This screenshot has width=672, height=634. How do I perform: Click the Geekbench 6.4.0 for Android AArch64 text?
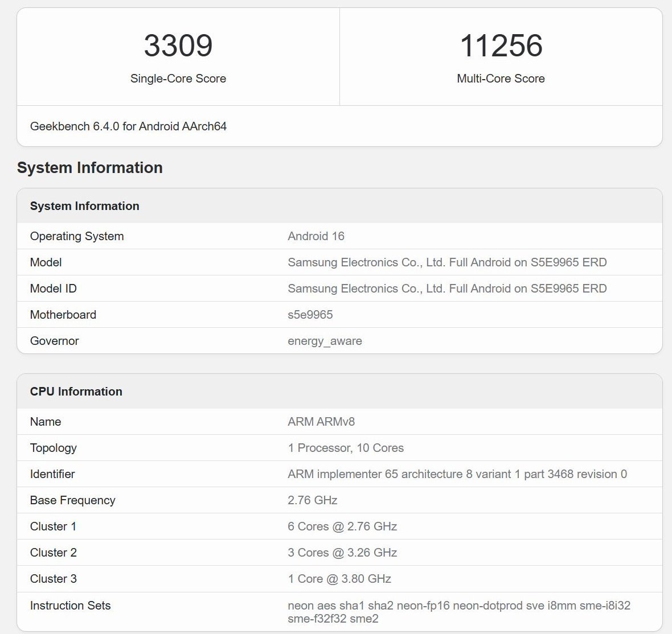point(128,126)
